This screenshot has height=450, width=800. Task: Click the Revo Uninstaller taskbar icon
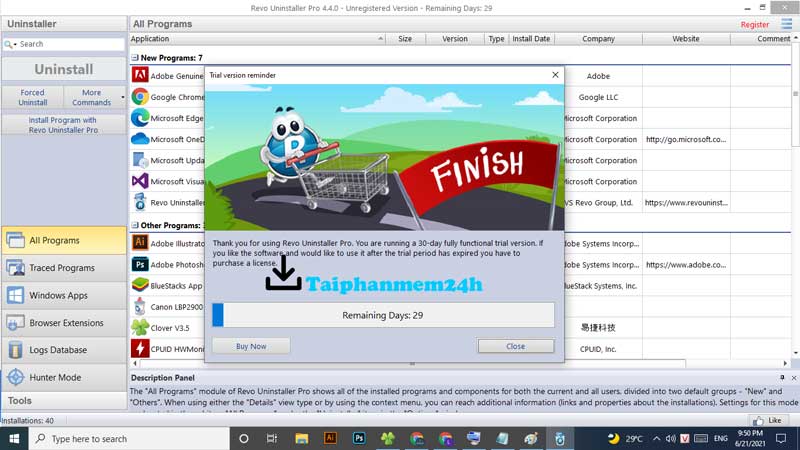(560, 438)
